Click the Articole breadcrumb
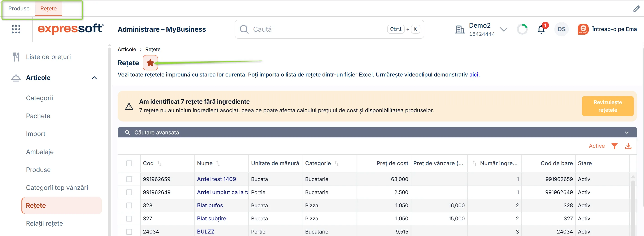This screenshot has width=644, height=236. point(127,49)
